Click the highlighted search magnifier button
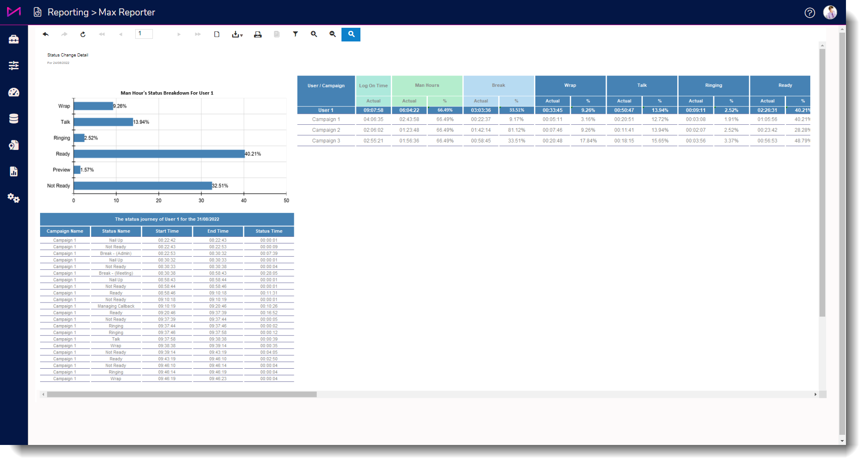The image size is (868, 467). 351,34
